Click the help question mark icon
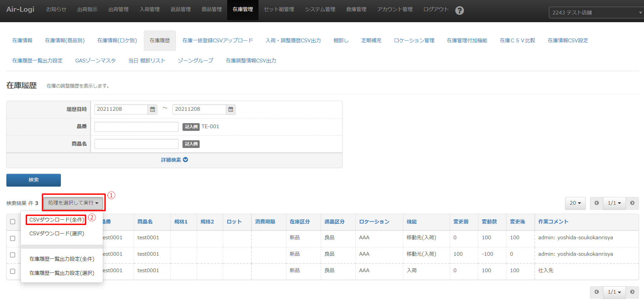The height and width of the screenshot is (300, 644). [x=459, y=10]
